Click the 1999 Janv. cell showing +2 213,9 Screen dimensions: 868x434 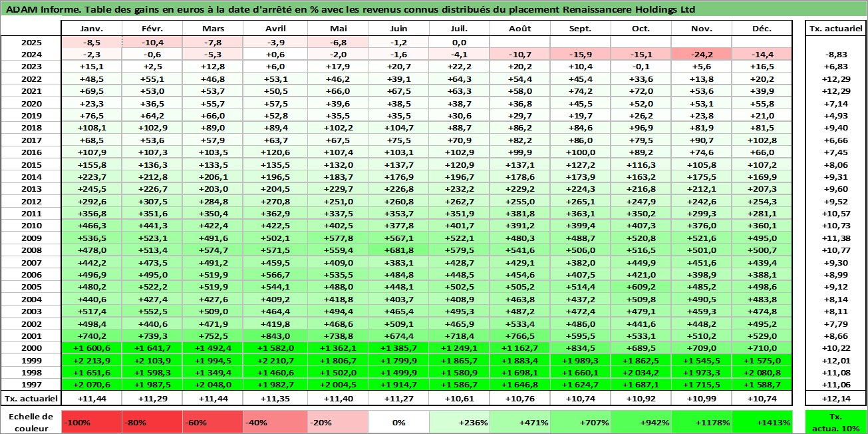91,360
